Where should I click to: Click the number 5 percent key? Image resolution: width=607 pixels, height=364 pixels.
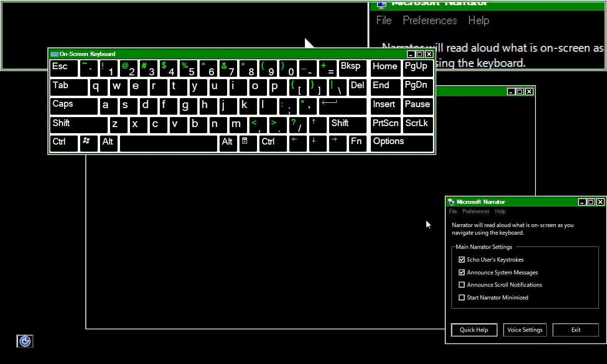point(188,68)
